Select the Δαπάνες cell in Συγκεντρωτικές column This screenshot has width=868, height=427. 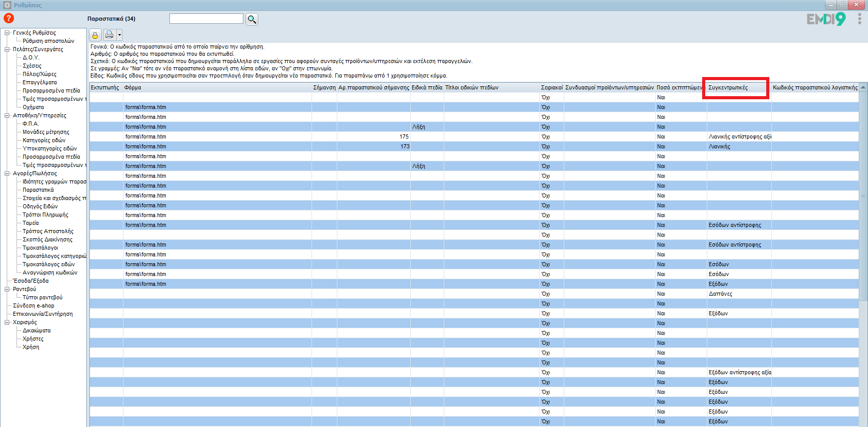(720, 294)
